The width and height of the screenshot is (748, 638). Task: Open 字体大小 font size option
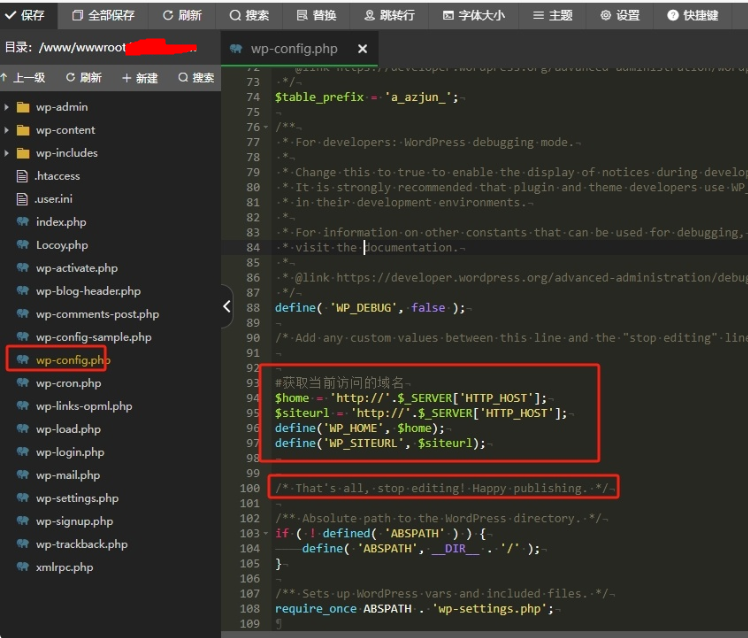(474, 15)
